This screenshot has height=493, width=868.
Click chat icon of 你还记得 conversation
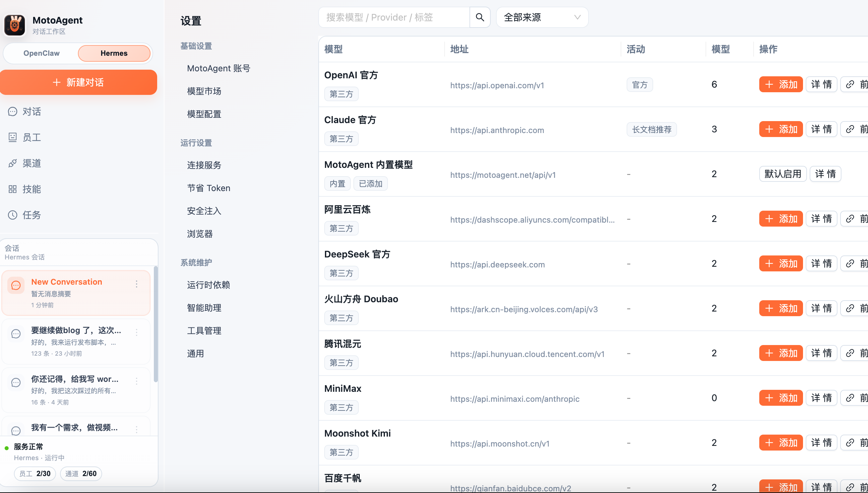[16, 383]
